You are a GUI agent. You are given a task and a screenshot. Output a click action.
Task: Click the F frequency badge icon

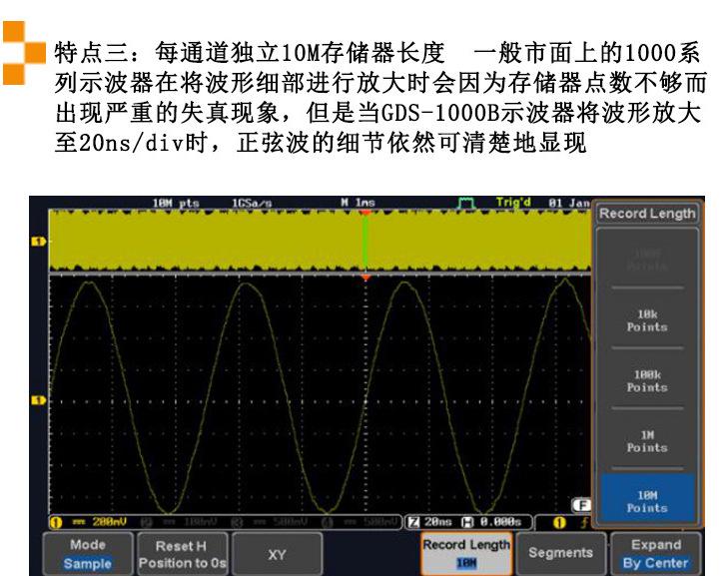577,505
